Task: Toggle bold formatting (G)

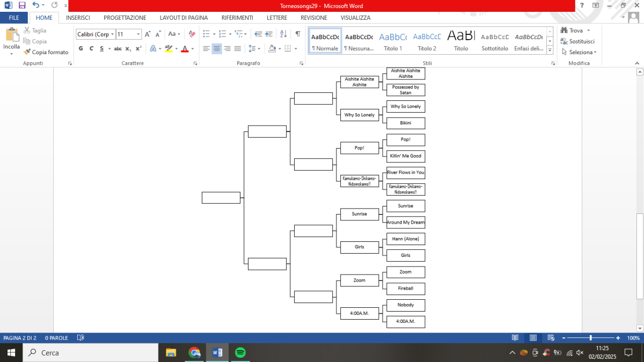Action: [81, 48]
